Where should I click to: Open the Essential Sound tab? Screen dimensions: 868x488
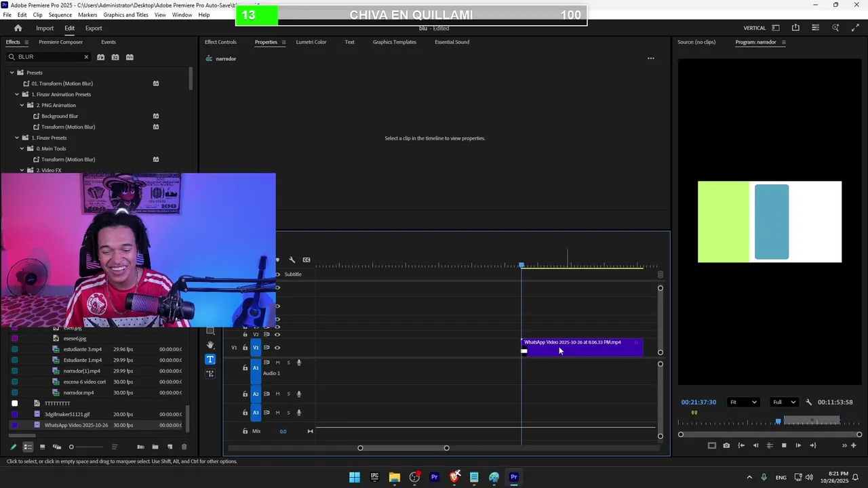click(x=452, y=42)
